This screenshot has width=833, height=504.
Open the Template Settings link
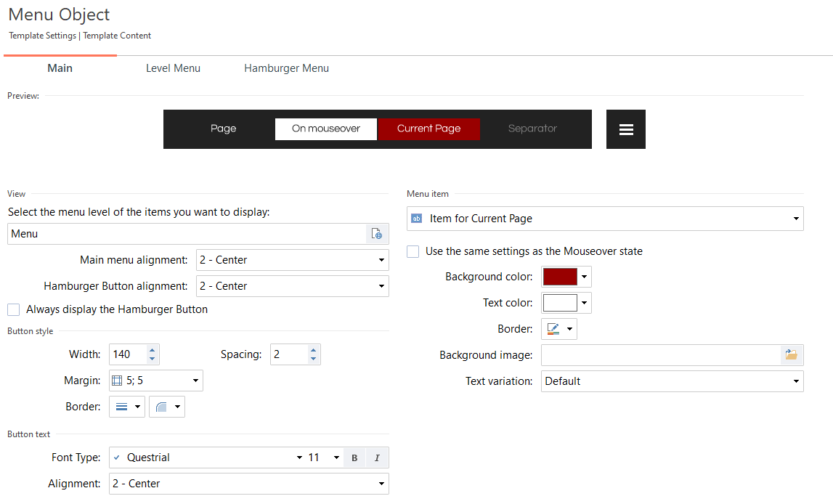click(43, 36)
